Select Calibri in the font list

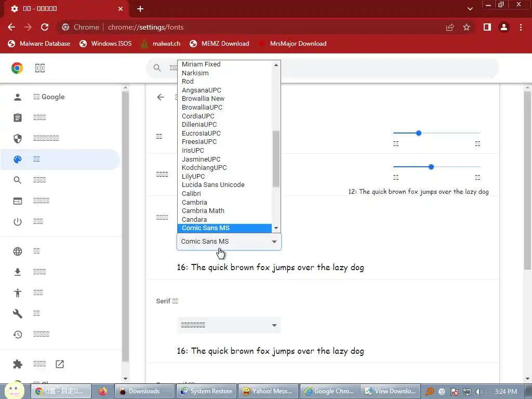tap(224, 194)
